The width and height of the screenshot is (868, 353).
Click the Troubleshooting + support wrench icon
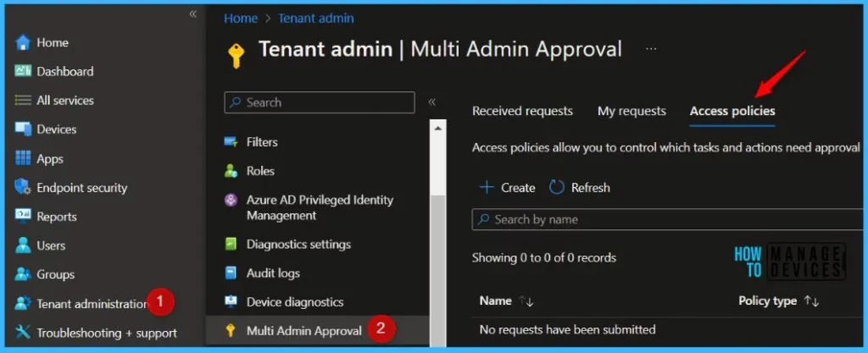(x=23, y=332)
